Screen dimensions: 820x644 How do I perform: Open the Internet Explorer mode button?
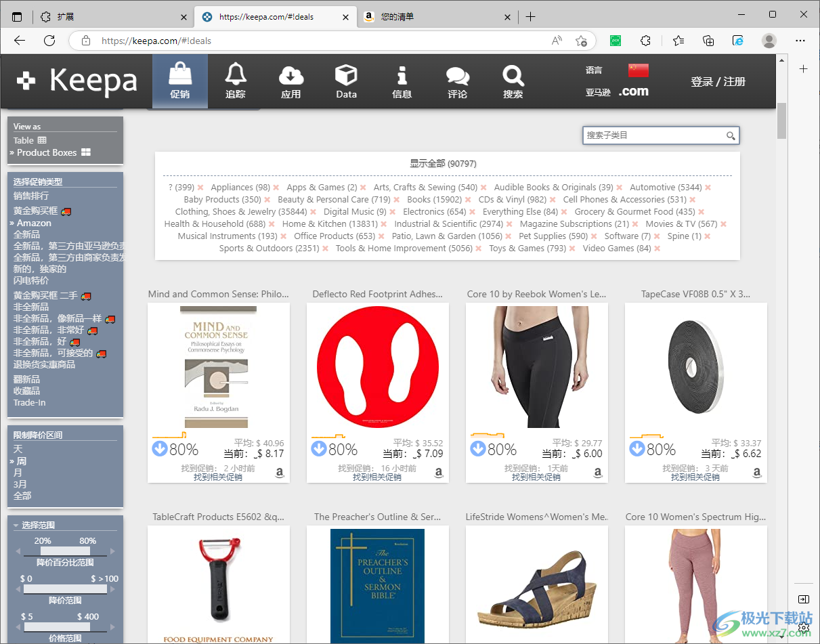click(739, 41)
